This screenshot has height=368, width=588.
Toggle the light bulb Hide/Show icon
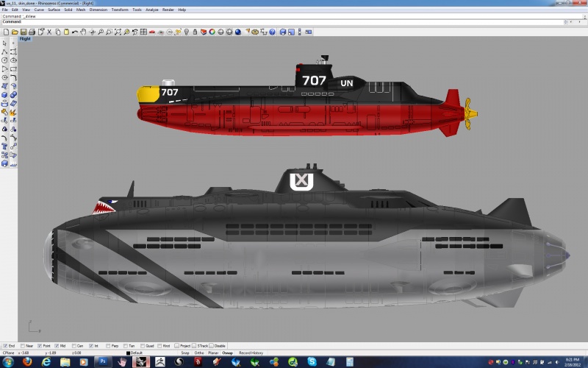point(187,32)
